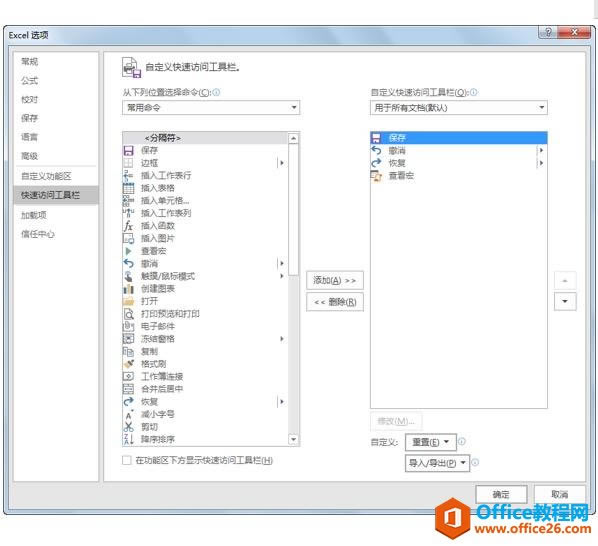Click the Workbook Connections icon
Screen dimensions: 598x546
click(129, 377)
